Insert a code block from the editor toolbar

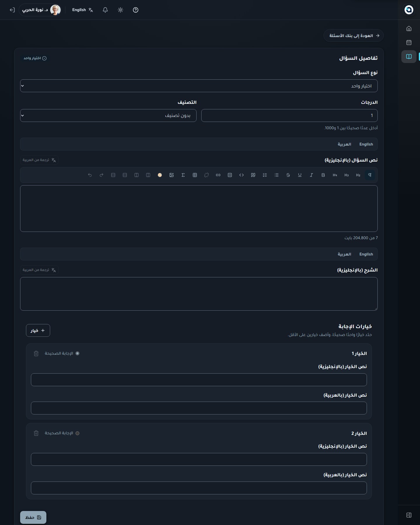coord(230,175)
